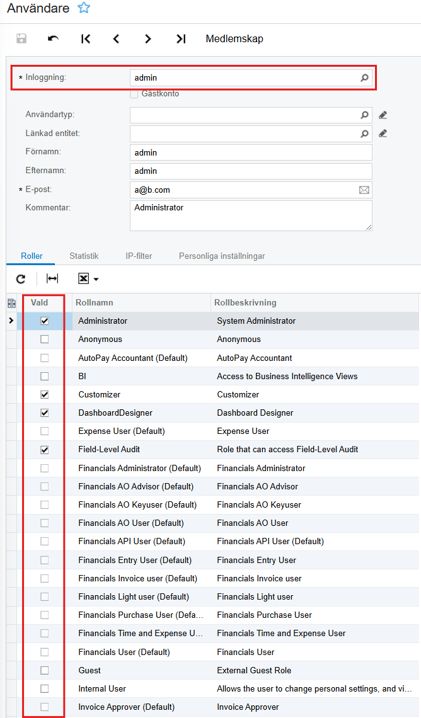
Task: Uncheck the Customizer role checkbox
Action: click(x=44, y=394)
